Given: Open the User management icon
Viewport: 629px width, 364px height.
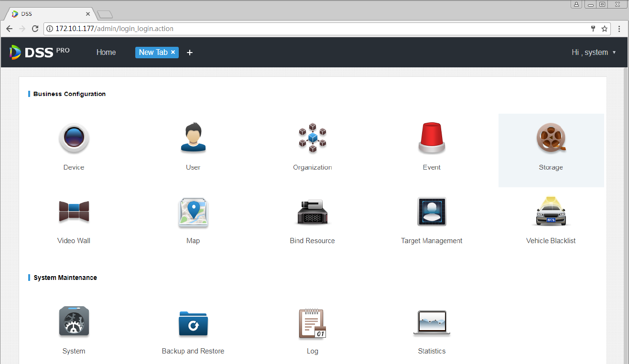Looking at the screenshot, I should coord(193,138).
